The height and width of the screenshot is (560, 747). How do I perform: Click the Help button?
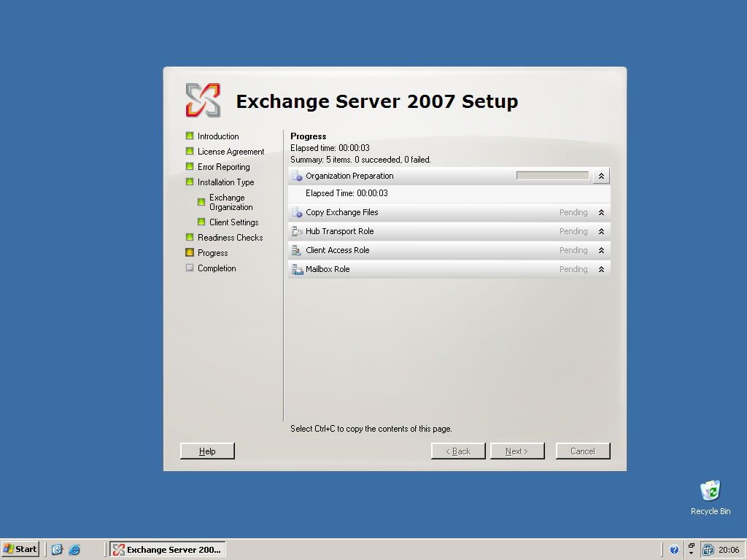[x=207, y=451]
